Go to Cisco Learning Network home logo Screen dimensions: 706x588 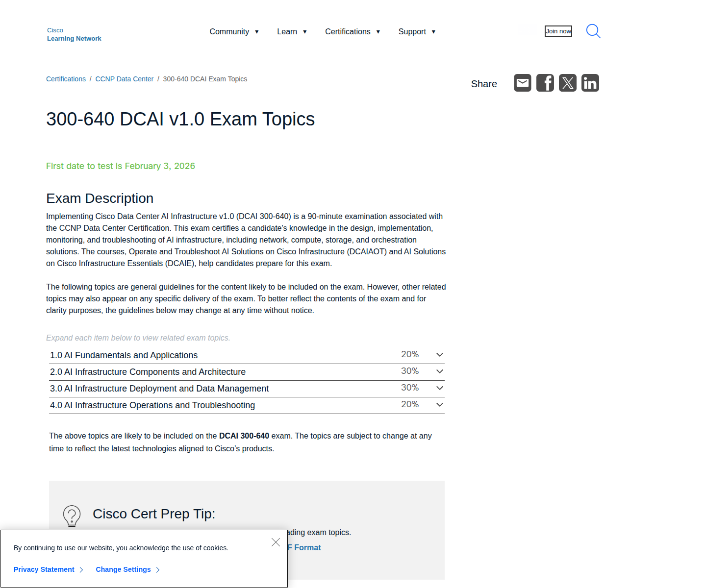pos(74,34)
